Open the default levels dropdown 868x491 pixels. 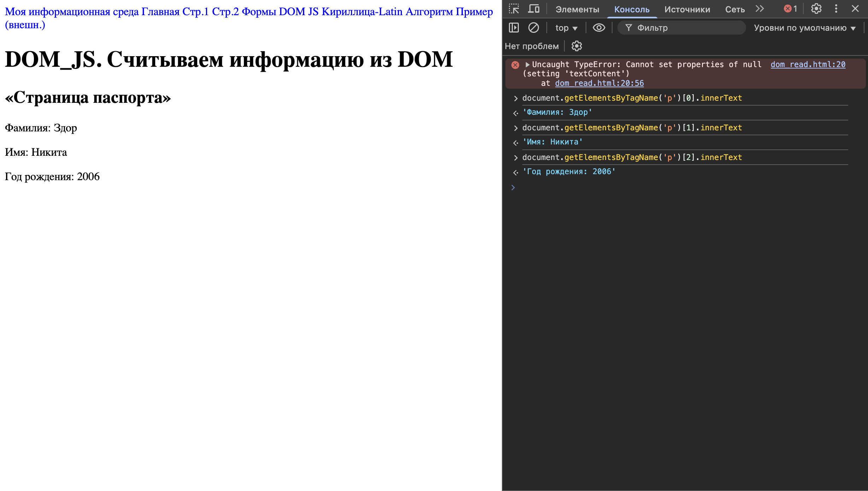pos(804,28)
